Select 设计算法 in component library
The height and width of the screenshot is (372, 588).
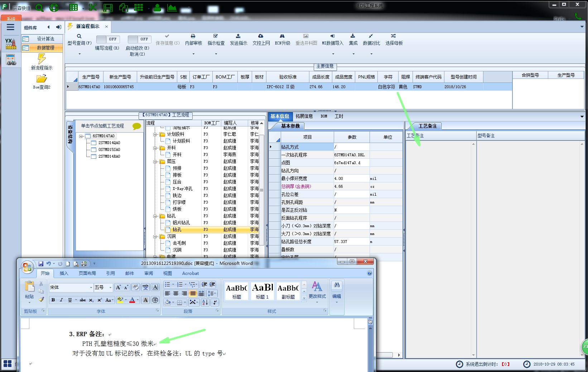[x=42, y=39]
